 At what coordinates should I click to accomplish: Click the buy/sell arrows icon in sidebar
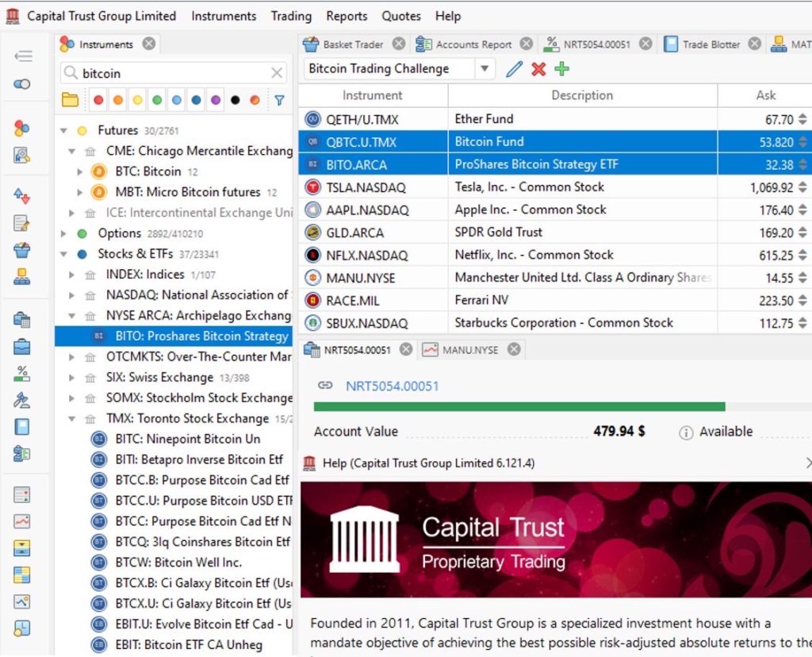[22, 195]
